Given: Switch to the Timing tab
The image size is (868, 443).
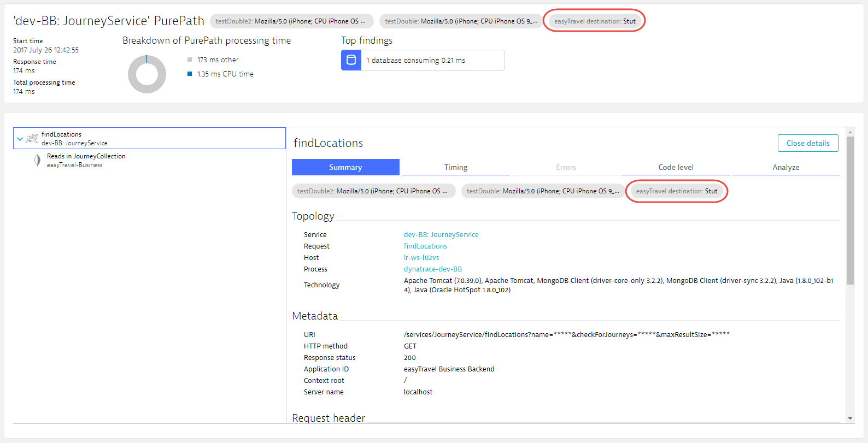Looking at the screenshot, I should 456,167.
